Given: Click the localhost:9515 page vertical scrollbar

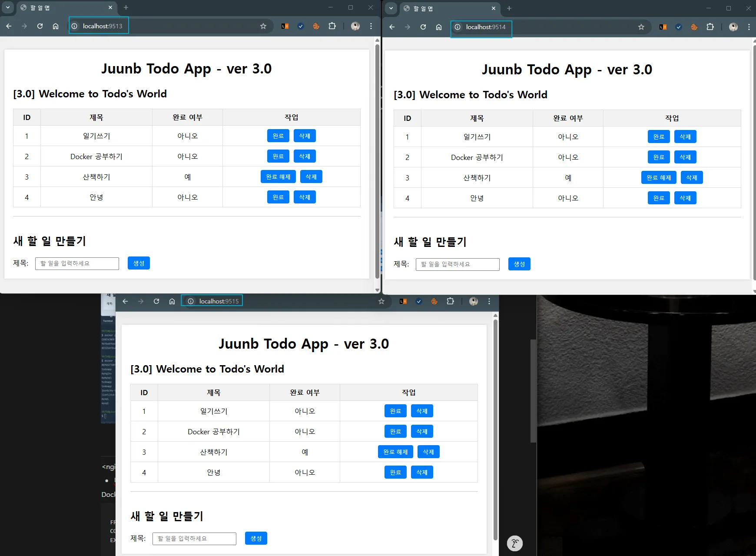Looking at the screenshot, I should (x=495, y=430).
